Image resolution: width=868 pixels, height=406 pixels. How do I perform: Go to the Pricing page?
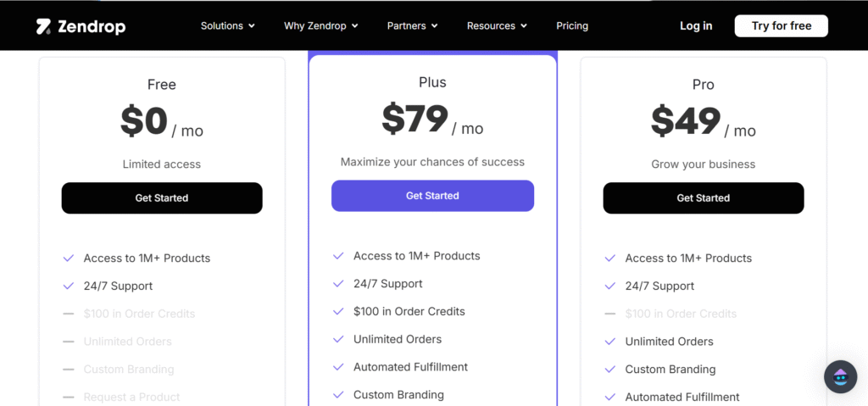tap(572, 26)
